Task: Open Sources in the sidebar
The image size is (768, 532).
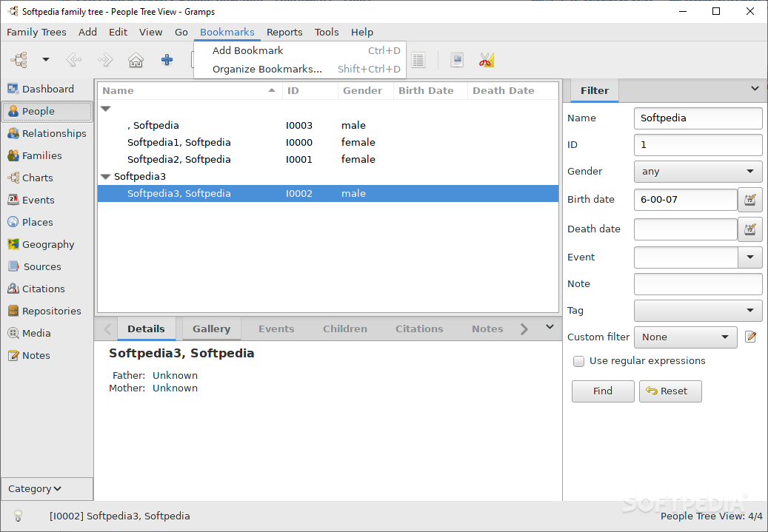Action: tap(47, 266)
